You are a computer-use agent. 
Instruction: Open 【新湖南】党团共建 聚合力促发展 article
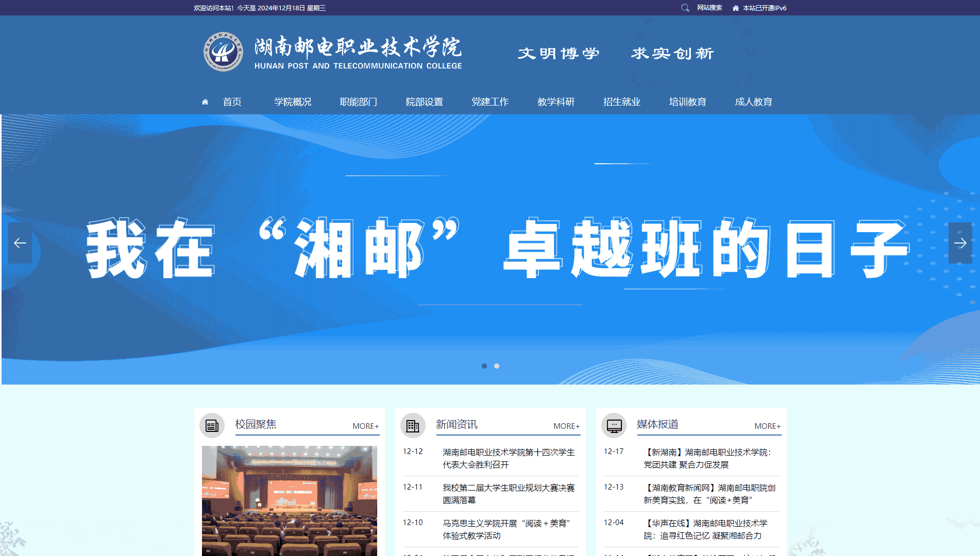707,458
